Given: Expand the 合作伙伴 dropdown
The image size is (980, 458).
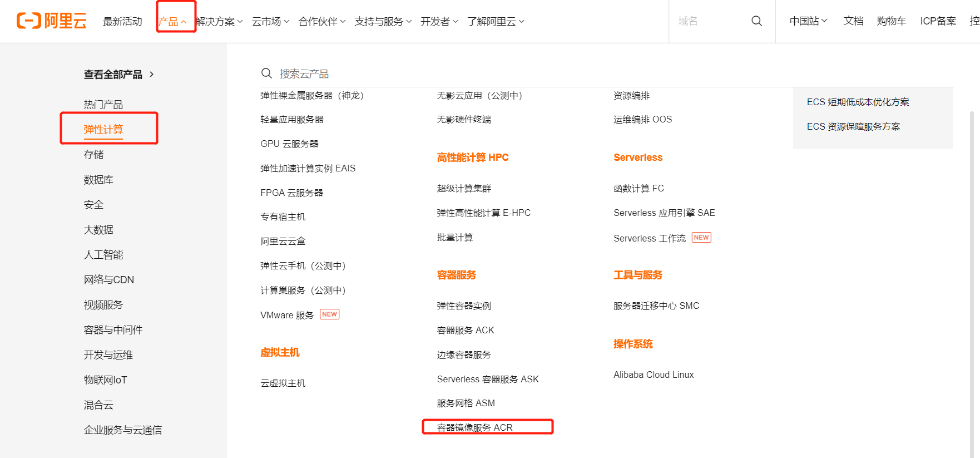Looking at the screenshot, I should coord(322,21).
